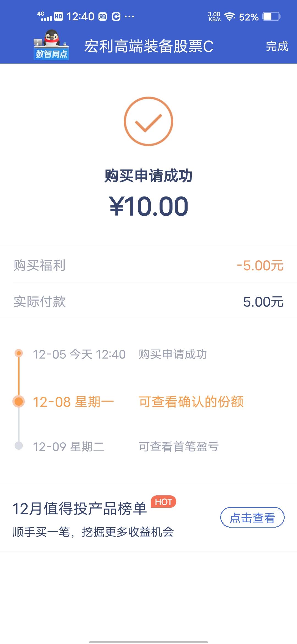
Task: Tap the 12-05 purchase success timeline dot
Action: click(x=19, y=353)
